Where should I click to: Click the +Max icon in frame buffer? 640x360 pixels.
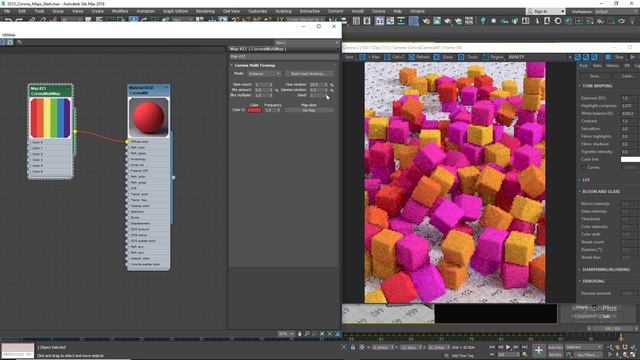362,58
